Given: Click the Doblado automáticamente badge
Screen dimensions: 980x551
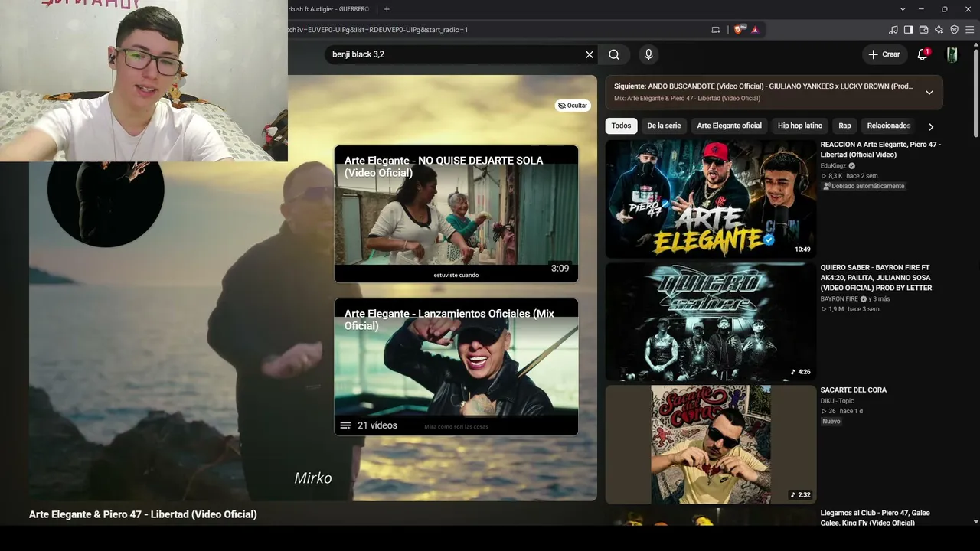Looking at the screenshot, I should tap(864, 186).
